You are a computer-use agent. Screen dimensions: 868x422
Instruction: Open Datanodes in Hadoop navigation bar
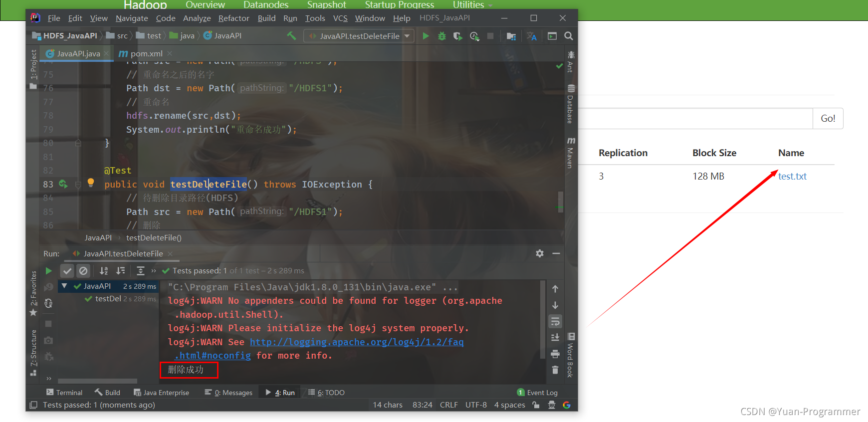[266, 4]
